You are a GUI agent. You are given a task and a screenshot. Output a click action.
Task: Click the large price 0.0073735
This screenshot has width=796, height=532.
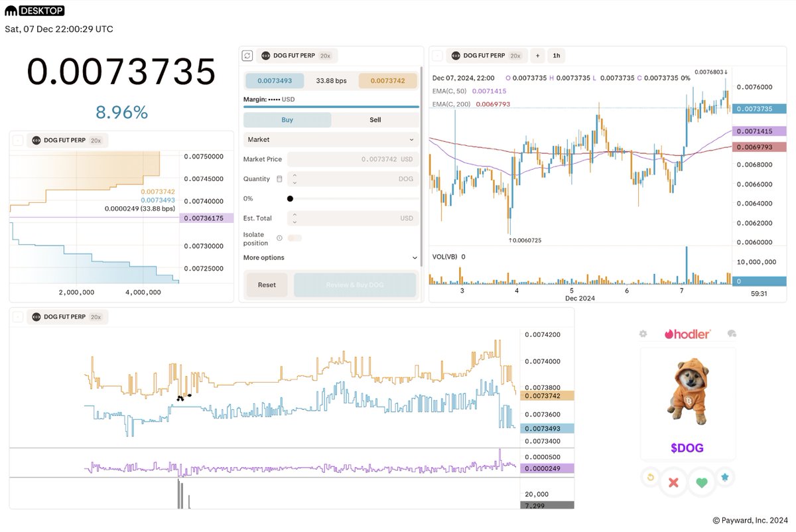pos(121,72)
